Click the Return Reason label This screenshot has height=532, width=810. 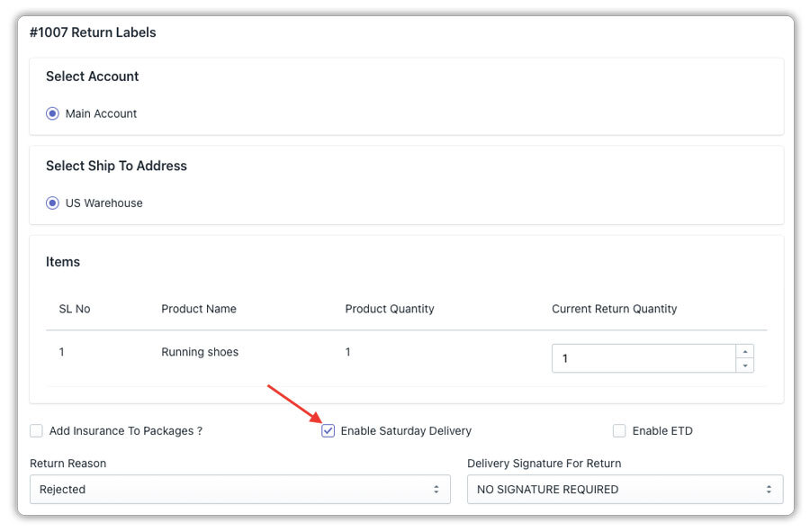(x=68, y=464)
